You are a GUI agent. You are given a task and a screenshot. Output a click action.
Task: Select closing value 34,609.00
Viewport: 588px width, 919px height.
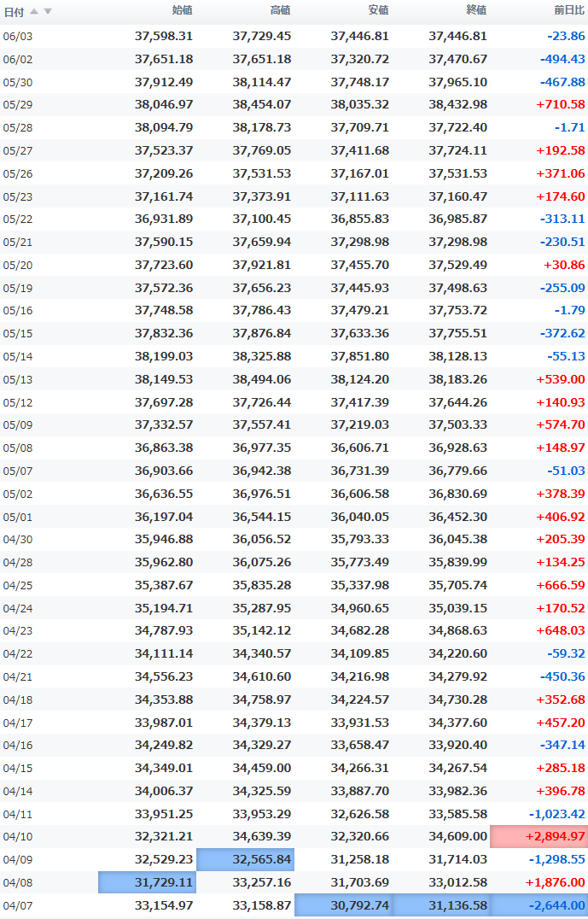click(458, 836)
